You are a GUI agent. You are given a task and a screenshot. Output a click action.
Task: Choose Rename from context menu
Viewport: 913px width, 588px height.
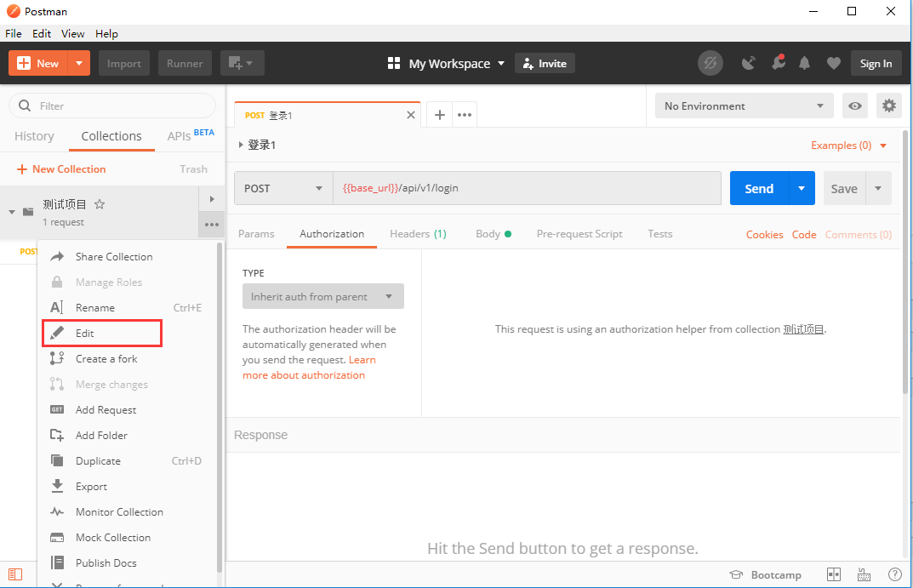click(x=127, y=307)
